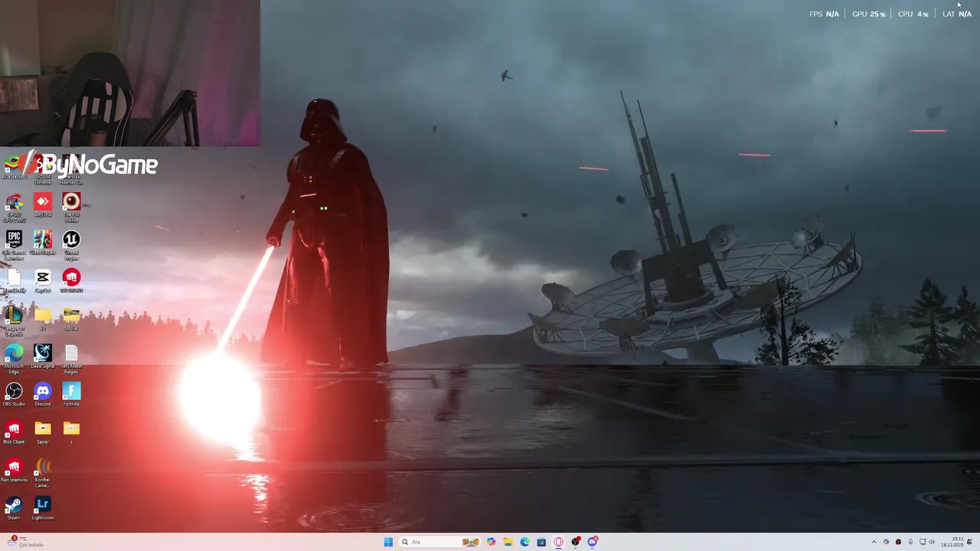Screen dimensions: 980x551
Task: Open File Explorer from the taskbar
Action: point(508,542)
